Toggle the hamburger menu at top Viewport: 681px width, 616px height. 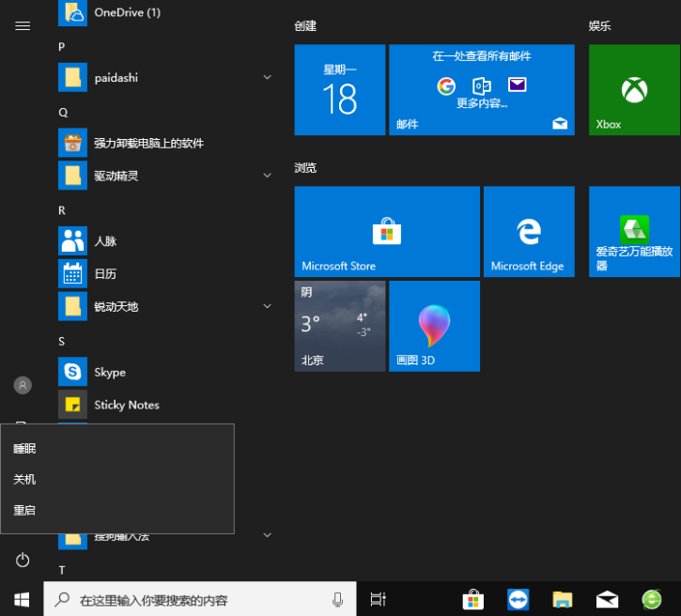(23, 25)
